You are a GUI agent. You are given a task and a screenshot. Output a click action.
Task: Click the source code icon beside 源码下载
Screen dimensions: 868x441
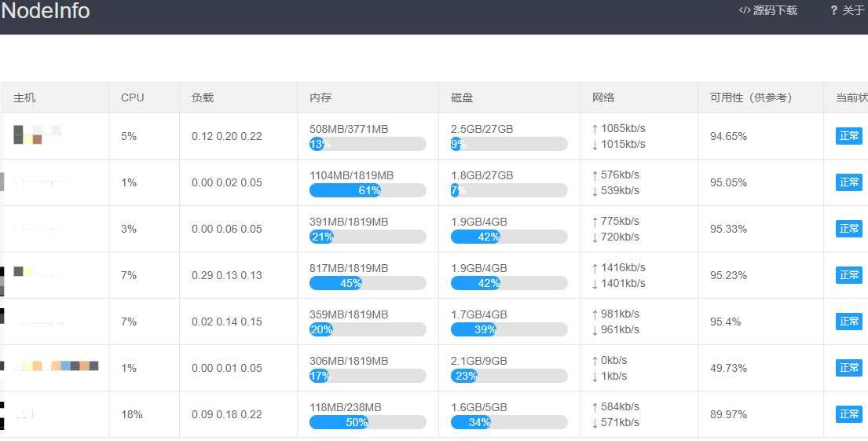pyautogui.click(x=744, y=10)
